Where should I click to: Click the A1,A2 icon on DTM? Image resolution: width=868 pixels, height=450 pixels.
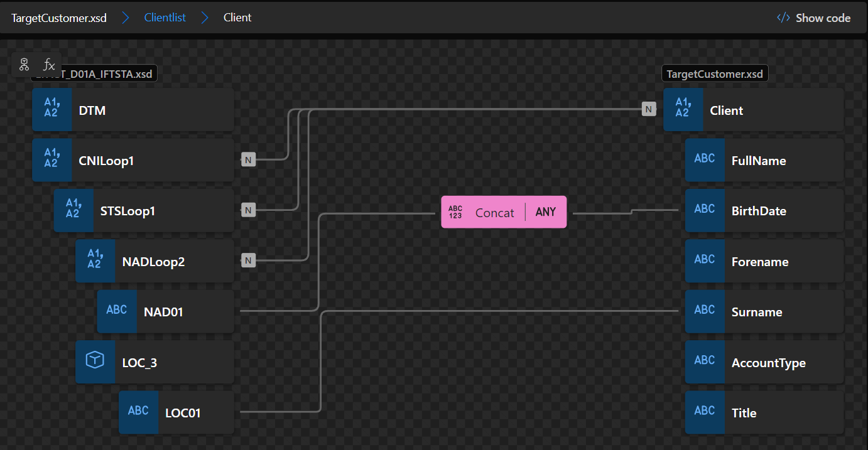(x=52, y=109)
